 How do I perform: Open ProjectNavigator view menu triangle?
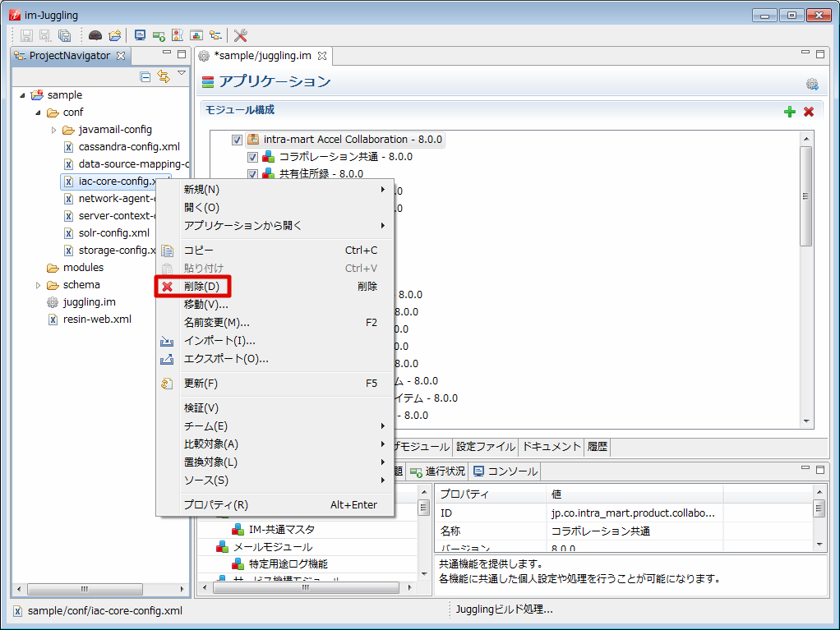click(x=182, y=73)
